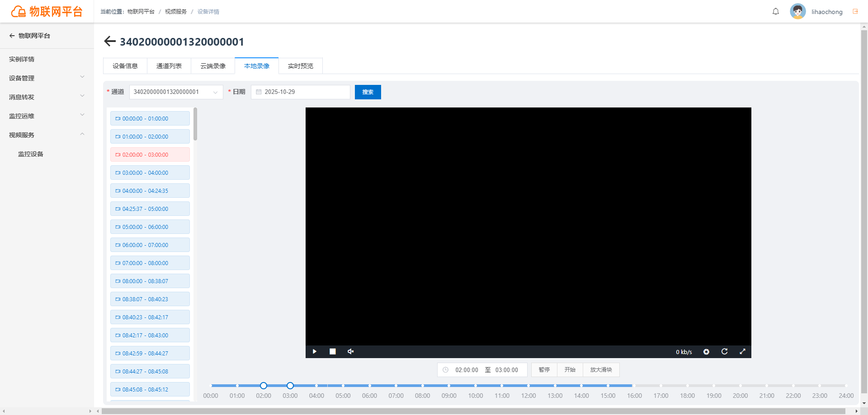
Task: Select the 02:00:00 - 03:00:00 recording entry
Action: [x=150, y=154]
